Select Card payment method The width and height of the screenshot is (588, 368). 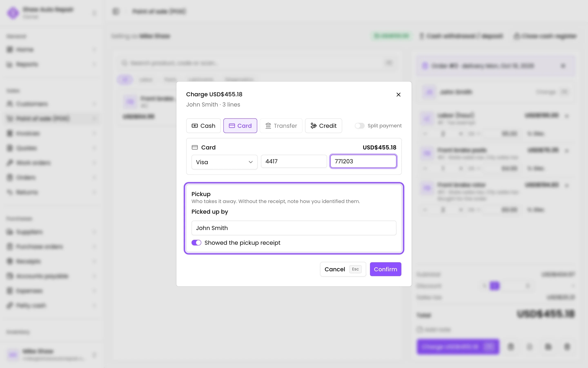(x=240, y=126)
